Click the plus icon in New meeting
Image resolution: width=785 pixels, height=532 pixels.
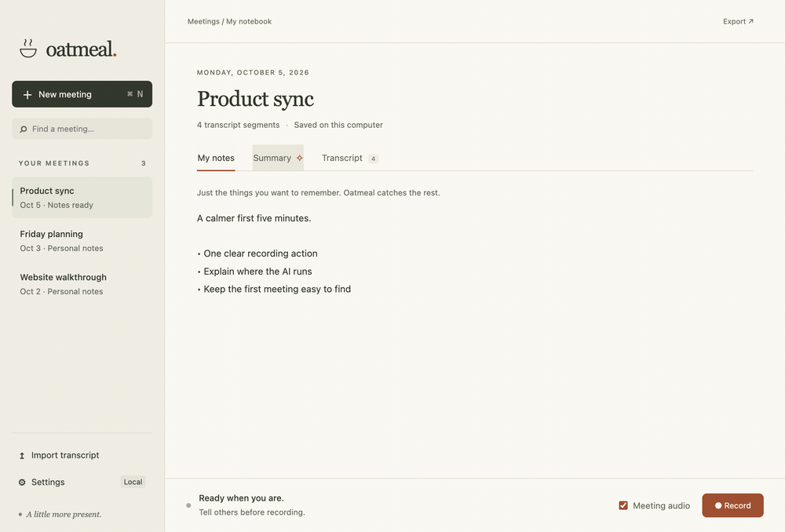click(x=27, y=95)
